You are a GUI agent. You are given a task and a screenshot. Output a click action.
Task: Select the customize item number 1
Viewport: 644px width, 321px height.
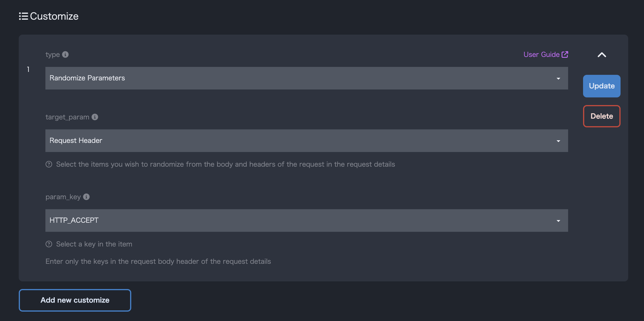[28, 70]
